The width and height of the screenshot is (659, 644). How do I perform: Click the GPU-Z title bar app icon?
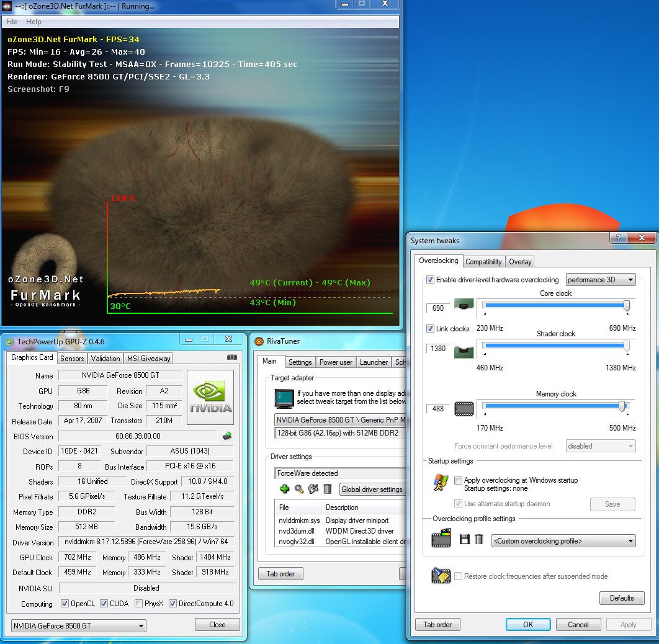click(x=9, y=341)
